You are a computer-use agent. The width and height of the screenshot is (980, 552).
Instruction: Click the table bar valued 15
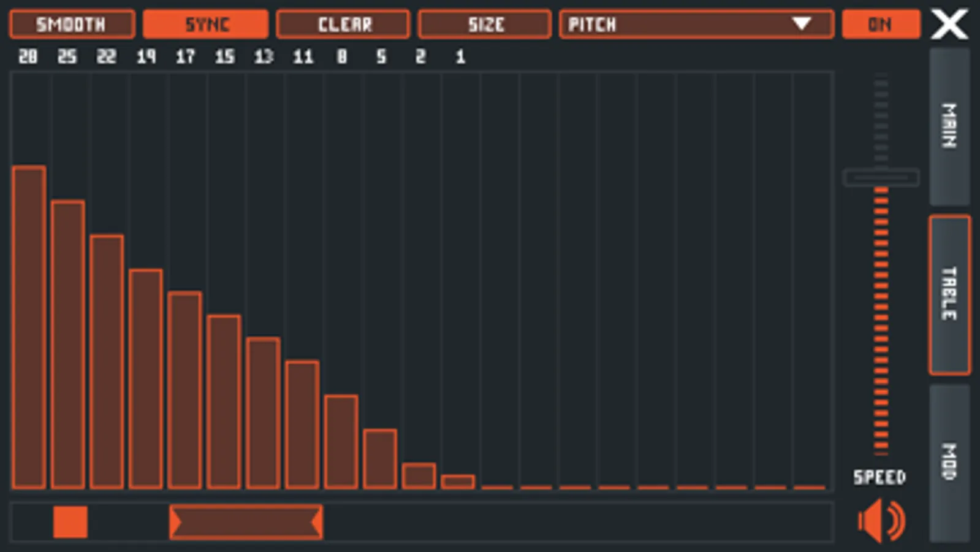[224, 402]
